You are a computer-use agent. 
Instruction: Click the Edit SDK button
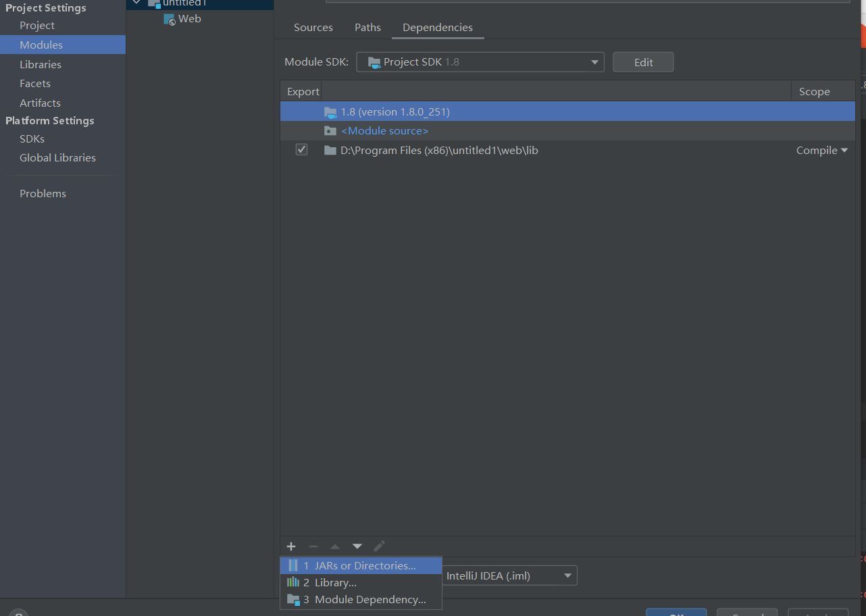643,62
